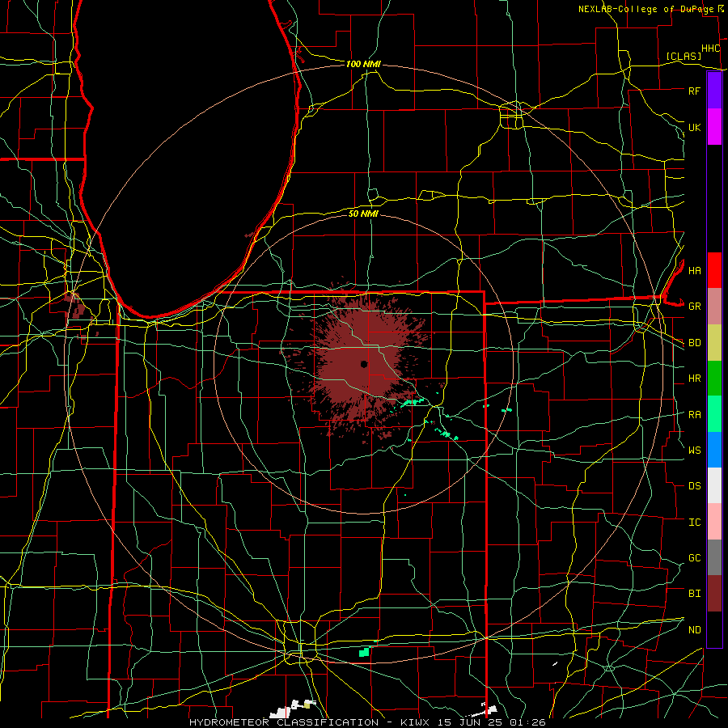Click the HYDROMETEOR CLASSIFICATION title text
Screen dimensions: 728x728
tap(284, 722)
